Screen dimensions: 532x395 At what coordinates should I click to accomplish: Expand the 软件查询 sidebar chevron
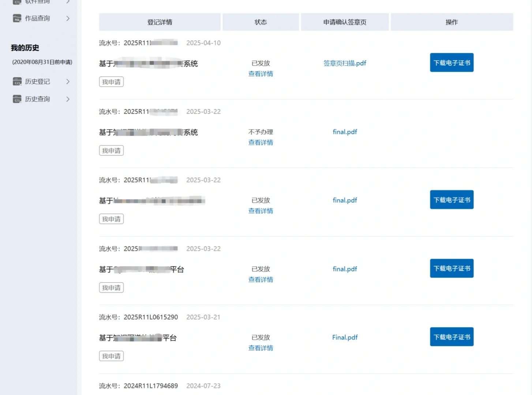point(68,1)
